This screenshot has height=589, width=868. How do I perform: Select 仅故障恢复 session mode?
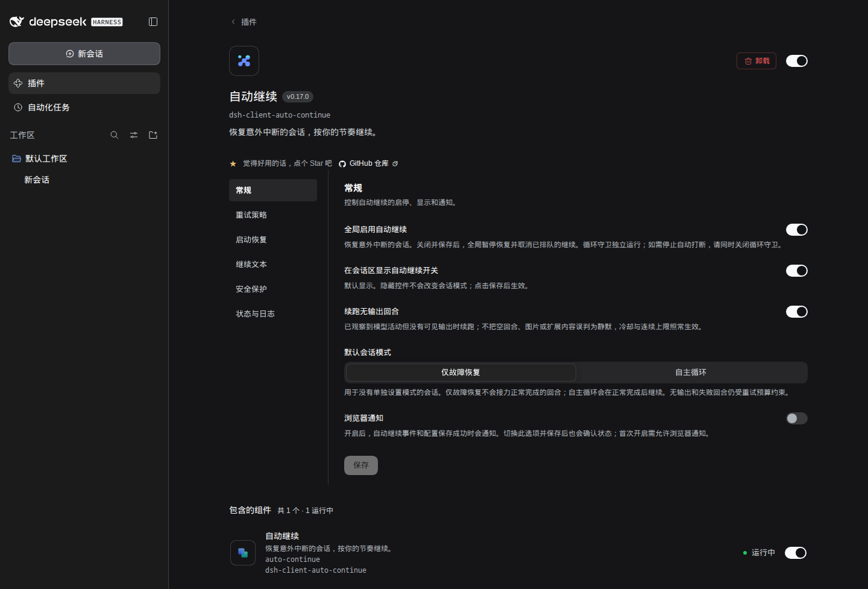coord(461,373)
